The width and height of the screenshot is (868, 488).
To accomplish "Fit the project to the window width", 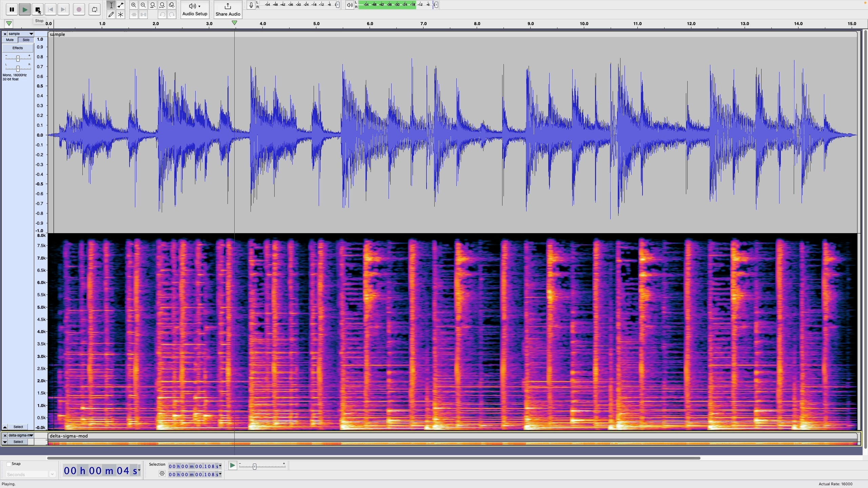I will coord(162,5).
